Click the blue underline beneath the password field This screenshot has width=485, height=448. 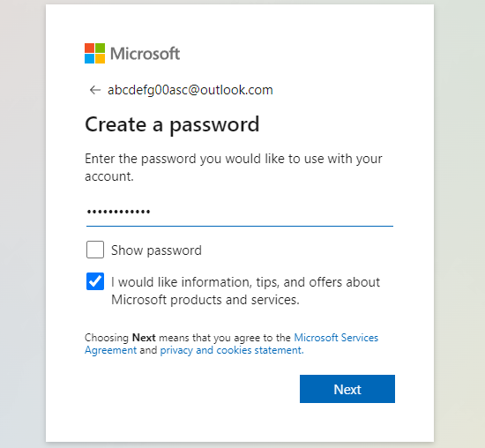point(240,226)
